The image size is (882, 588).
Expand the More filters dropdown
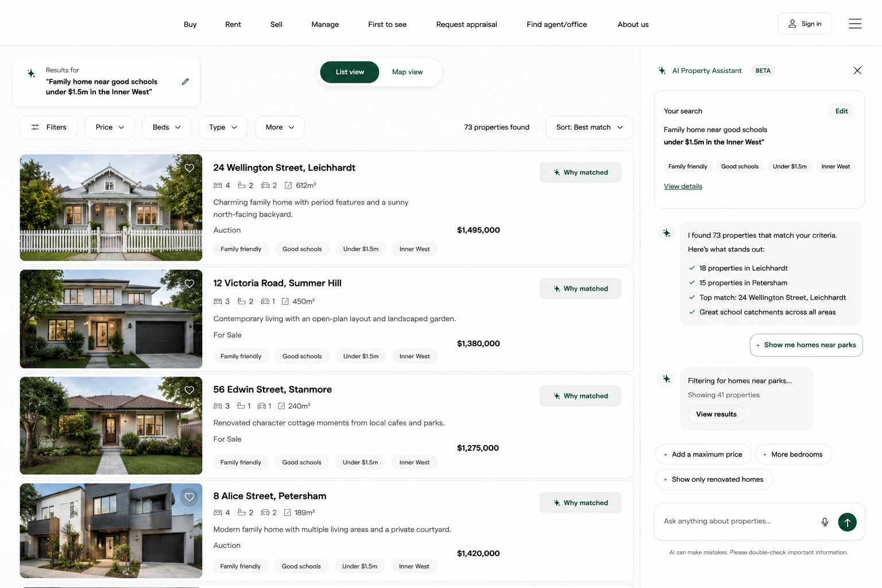pyautogui.click(x=280, y=127)
